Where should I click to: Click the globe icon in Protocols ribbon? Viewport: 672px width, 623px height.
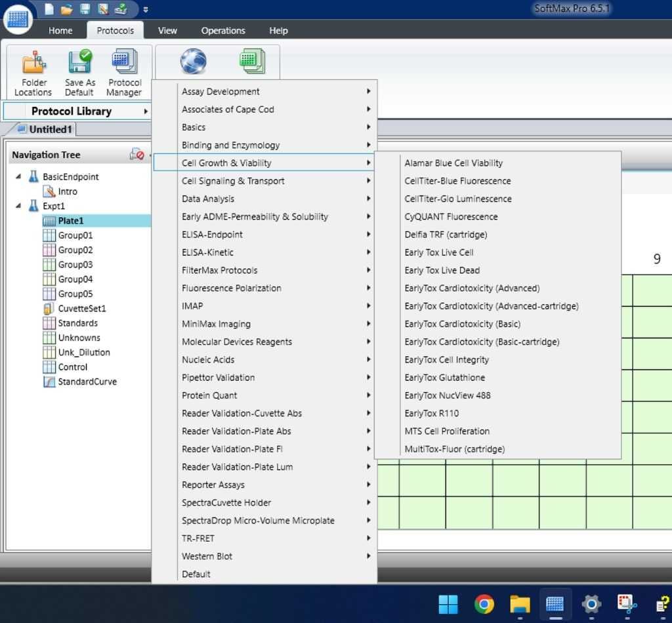tap(194, 61)
